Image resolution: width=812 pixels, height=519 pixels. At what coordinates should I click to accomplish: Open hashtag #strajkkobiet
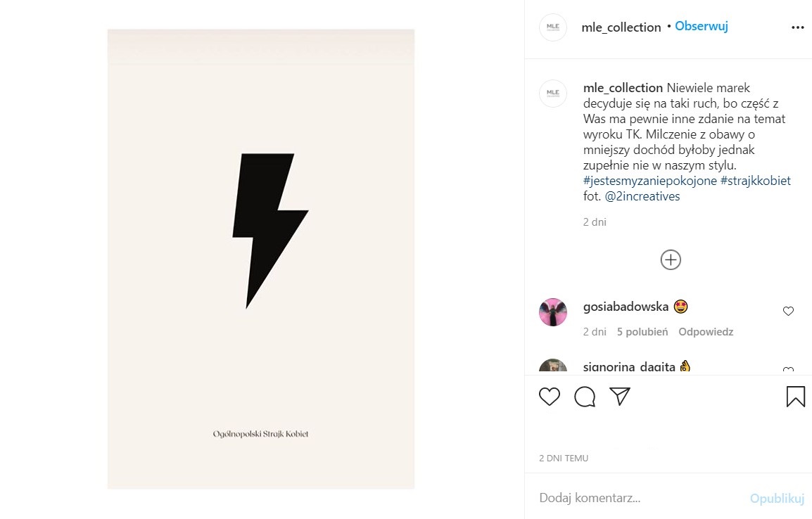pyautogui.click(x=756, y=181)
